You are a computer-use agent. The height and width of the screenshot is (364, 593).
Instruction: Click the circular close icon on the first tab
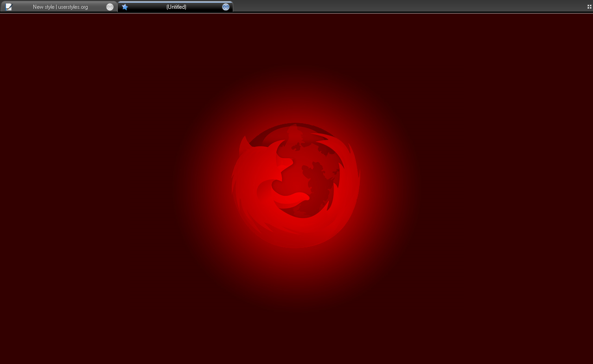pos(110,6)
